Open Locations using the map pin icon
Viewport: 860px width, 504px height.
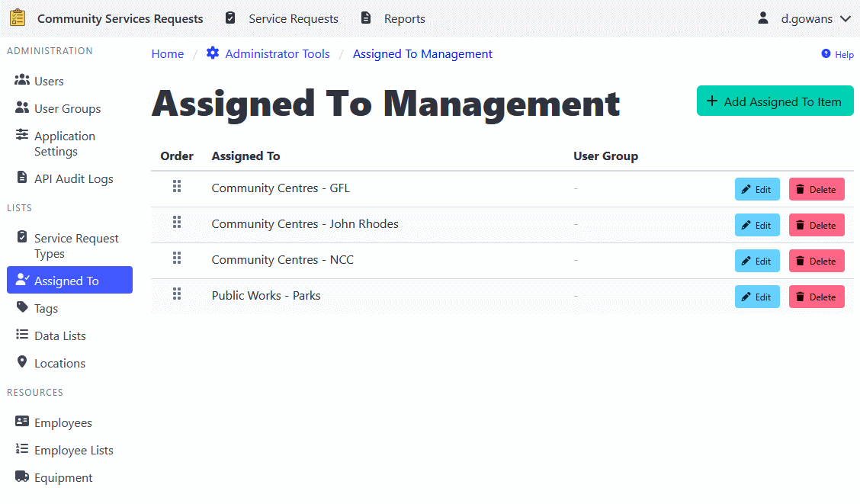pos(21,362)
